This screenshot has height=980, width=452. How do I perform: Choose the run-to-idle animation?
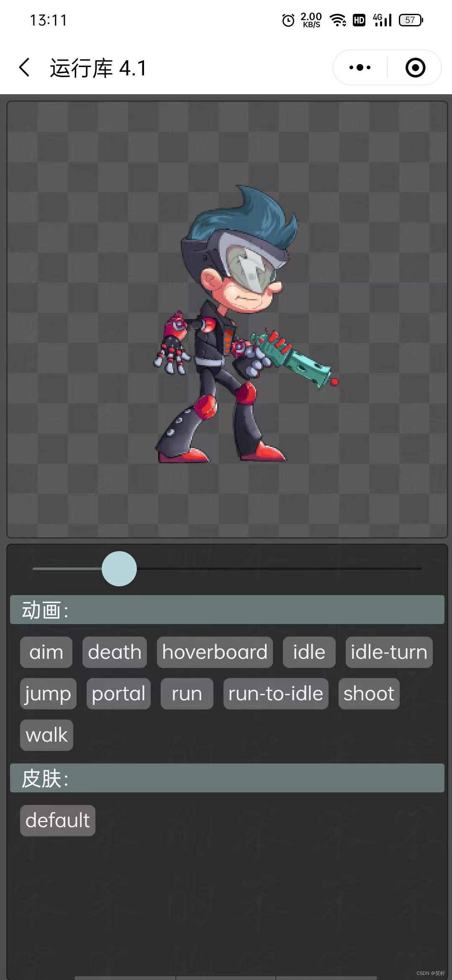276,694
